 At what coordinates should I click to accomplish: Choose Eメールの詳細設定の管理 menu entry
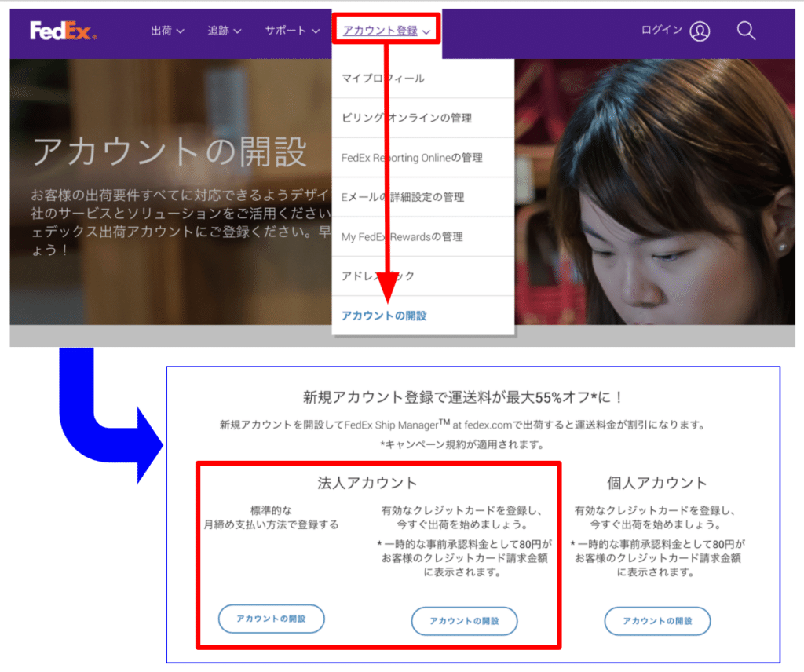tap(423, 197)
